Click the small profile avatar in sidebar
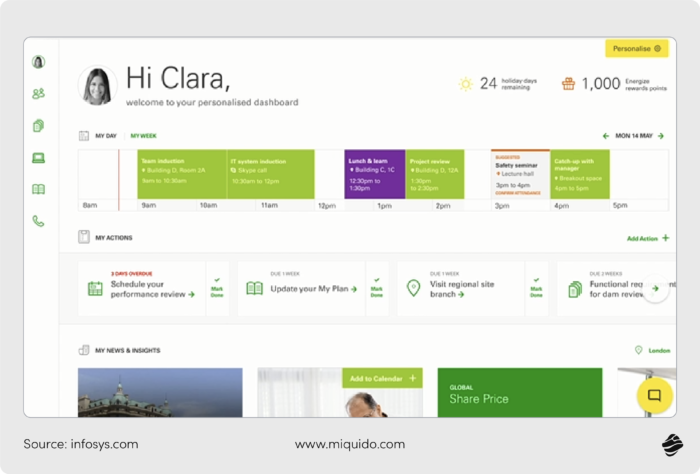700x474 pixels. pyautogui.click(x=38, y=62)
